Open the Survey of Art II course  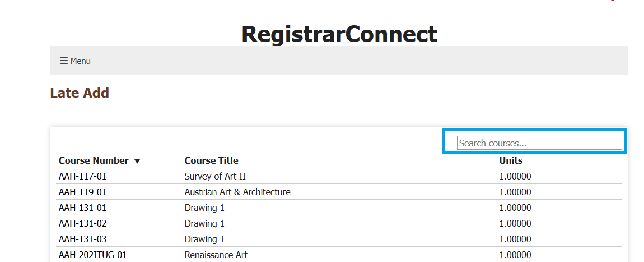(215, 176)
